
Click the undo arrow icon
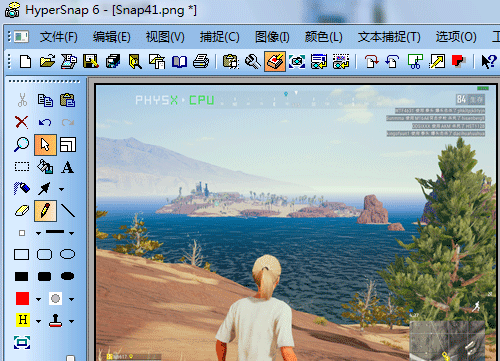click(x=45, y=122)
